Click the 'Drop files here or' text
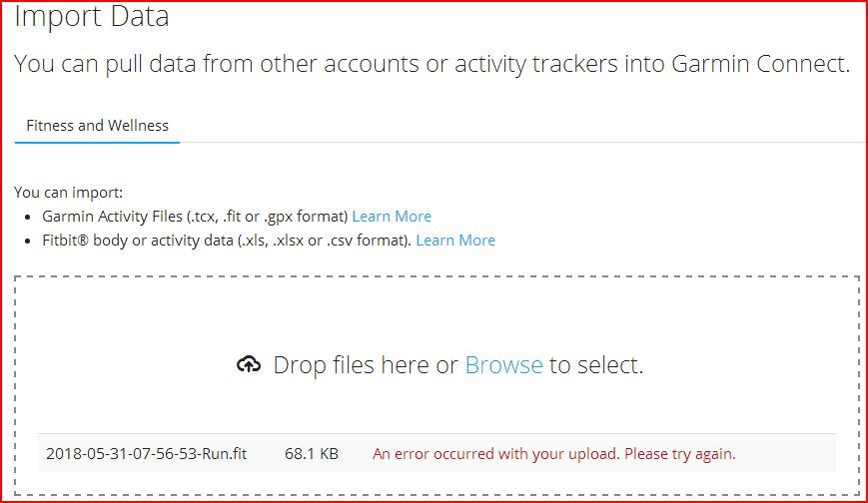The height and width of the screenshot is (503, 868). [x=366, y=365]
